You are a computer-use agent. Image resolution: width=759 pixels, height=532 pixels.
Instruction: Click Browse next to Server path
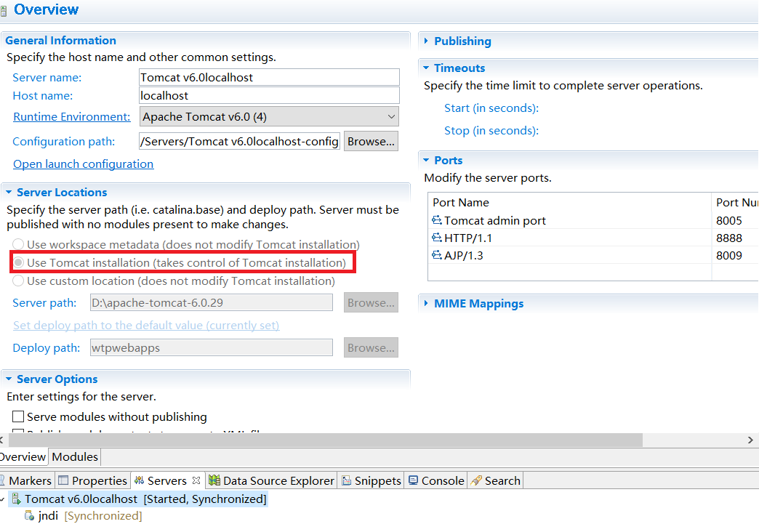(371, 302)
